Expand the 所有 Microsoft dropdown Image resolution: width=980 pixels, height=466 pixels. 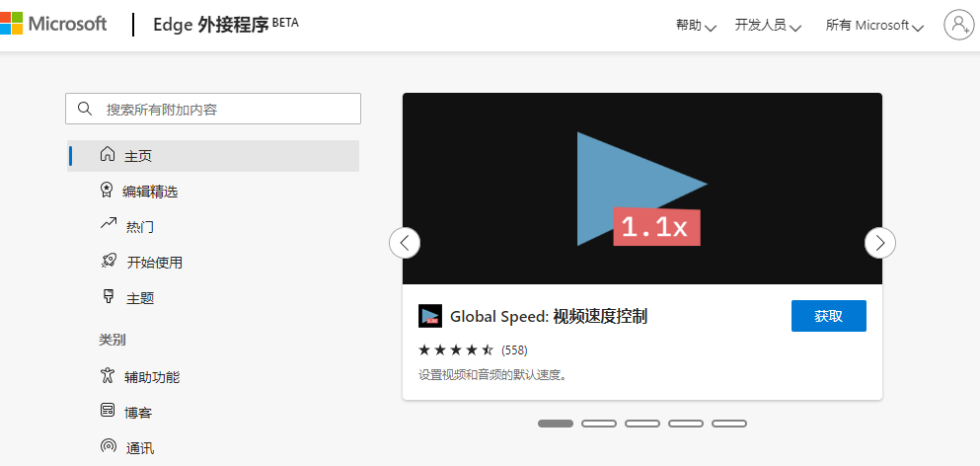pos(875,26)
